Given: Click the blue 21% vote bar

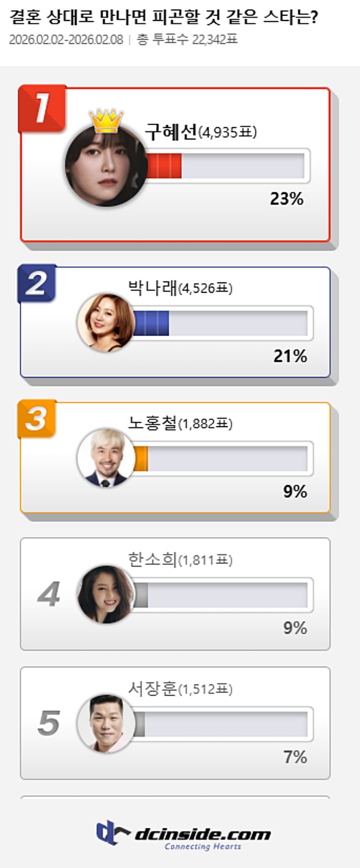Looking at the screenshot, I should 151,323.
